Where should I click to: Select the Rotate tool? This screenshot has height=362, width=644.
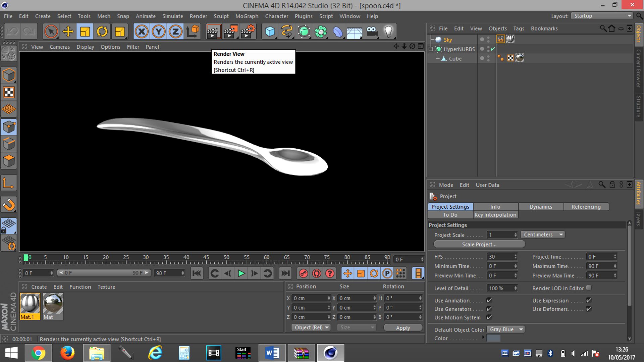point(102,32)
